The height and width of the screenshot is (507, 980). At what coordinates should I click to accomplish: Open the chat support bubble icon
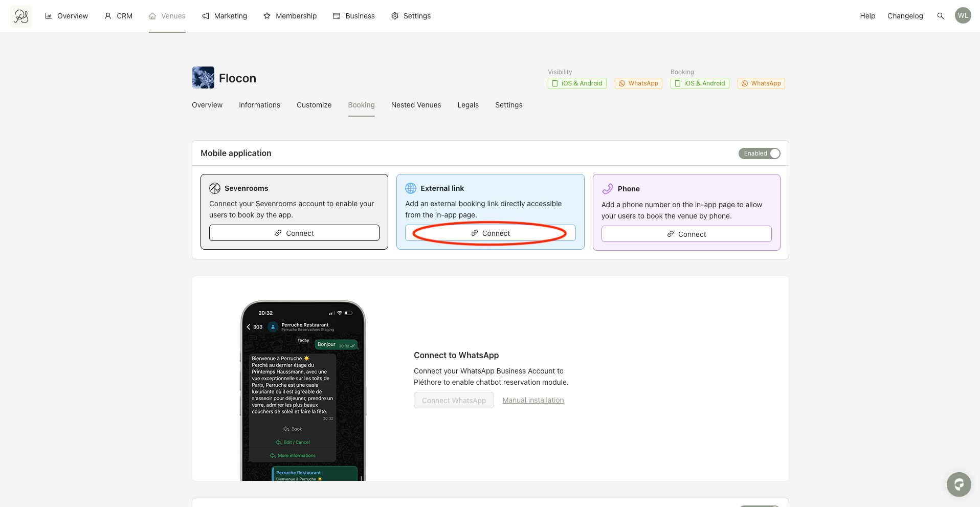[959, 484]
